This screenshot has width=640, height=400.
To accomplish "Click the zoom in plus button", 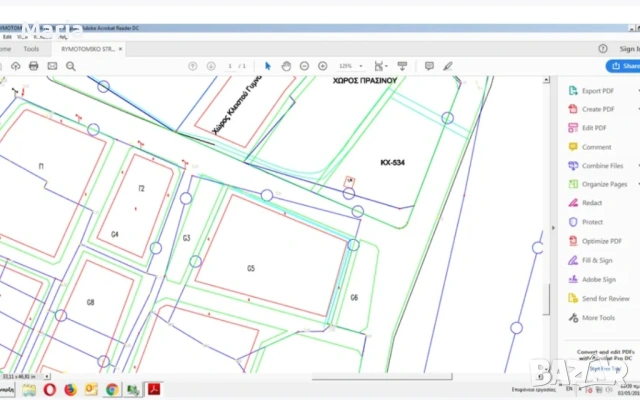I will pos(322,66).
